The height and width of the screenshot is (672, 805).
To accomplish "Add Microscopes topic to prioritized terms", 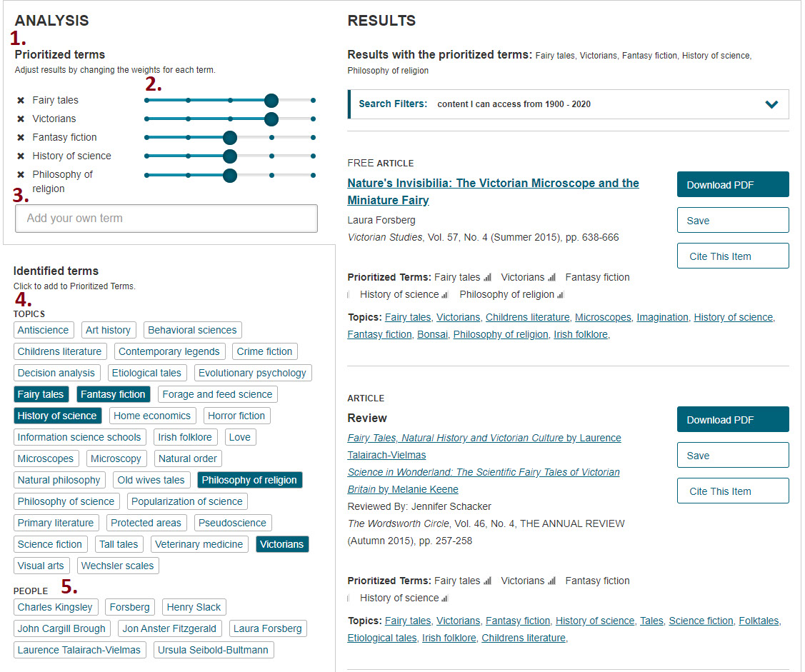I will click(x=46, y=458).
